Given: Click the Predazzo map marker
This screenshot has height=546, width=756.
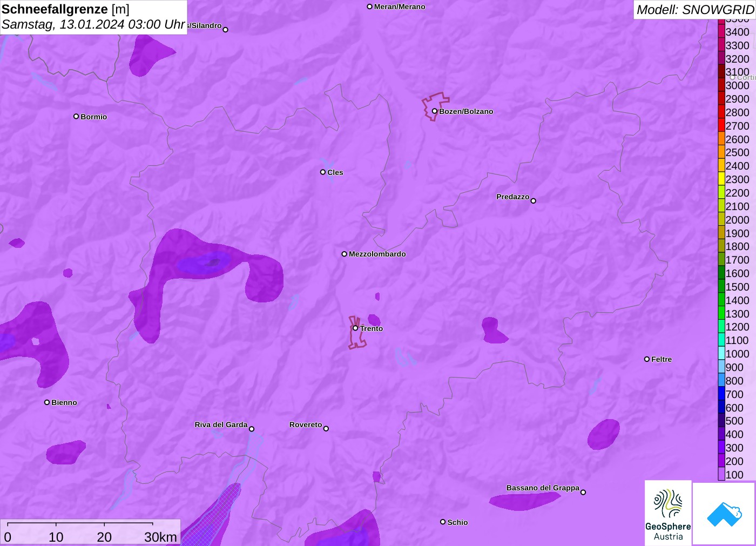Looking at the screenshot, I should coord(533,200).
